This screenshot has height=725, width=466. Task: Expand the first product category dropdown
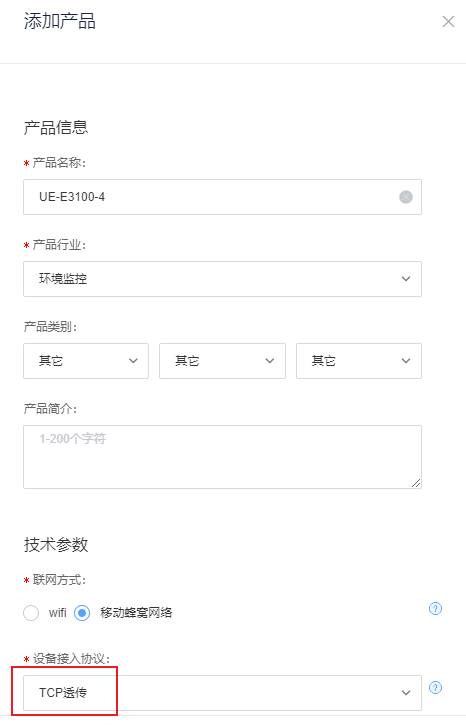[86, 361]
